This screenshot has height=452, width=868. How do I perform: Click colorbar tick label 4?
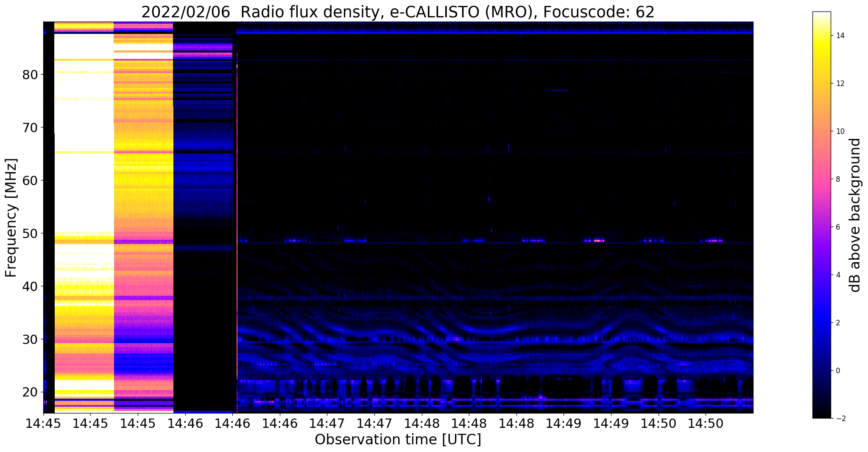click(x=838, y=275)
